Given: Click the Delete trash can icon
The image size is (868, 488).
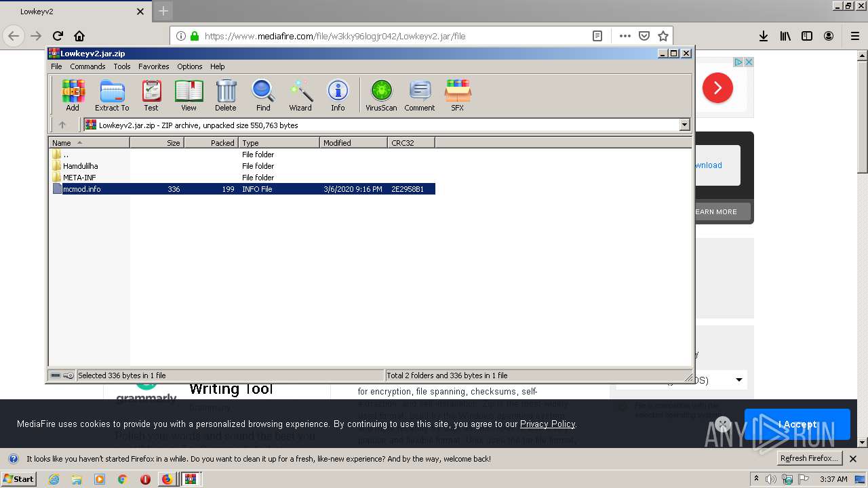Looking at the screenshot, I should pos(226,95).
